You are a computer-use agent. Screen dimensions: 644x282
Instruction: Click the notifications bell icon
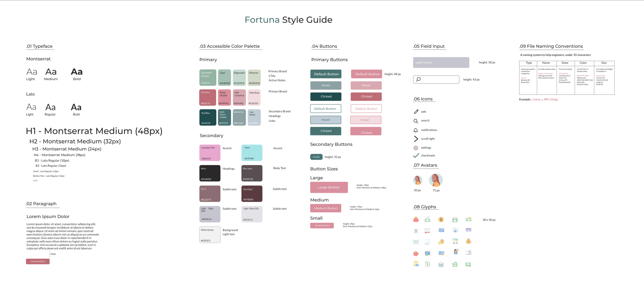point(416,130)
